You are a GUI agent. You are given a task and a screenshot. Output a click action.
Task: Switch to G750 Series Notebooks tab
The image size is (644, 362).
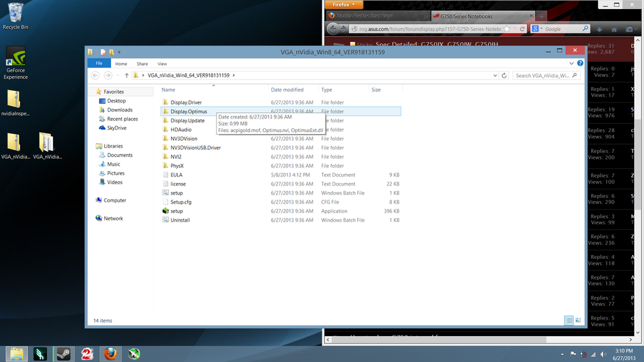(x=483, y=16)
